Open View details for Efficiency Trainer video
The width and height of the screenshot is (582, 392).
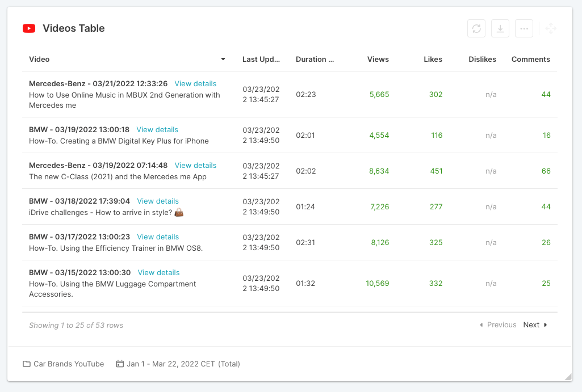tap(158, 237)
